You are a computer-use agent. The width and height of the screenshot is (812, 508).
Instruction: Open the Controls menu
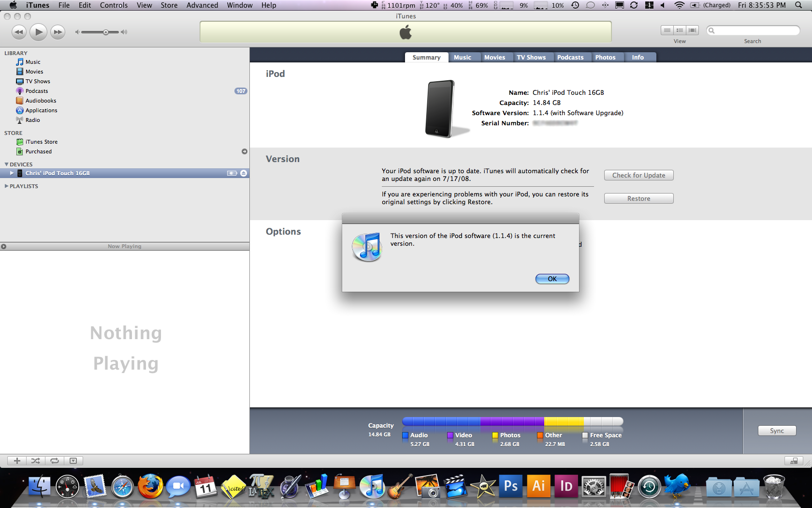(114, 5)
